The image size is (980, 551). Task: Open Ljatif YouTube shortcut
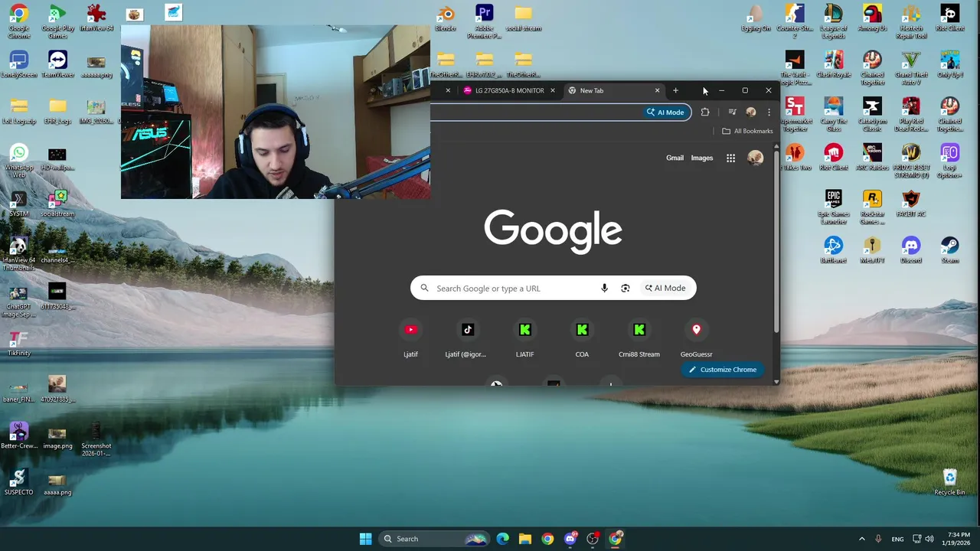point(410,338)
